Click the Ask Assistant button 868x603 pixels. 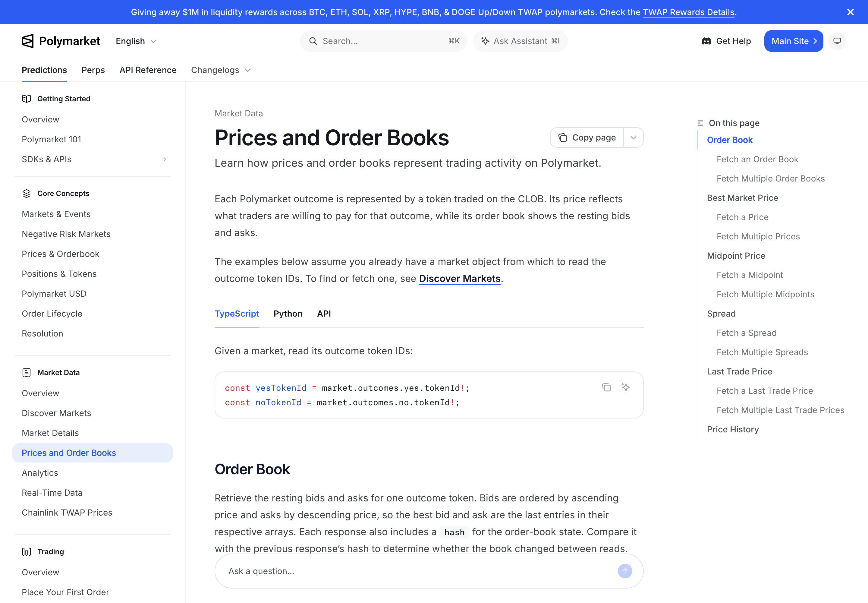point(520,41)
